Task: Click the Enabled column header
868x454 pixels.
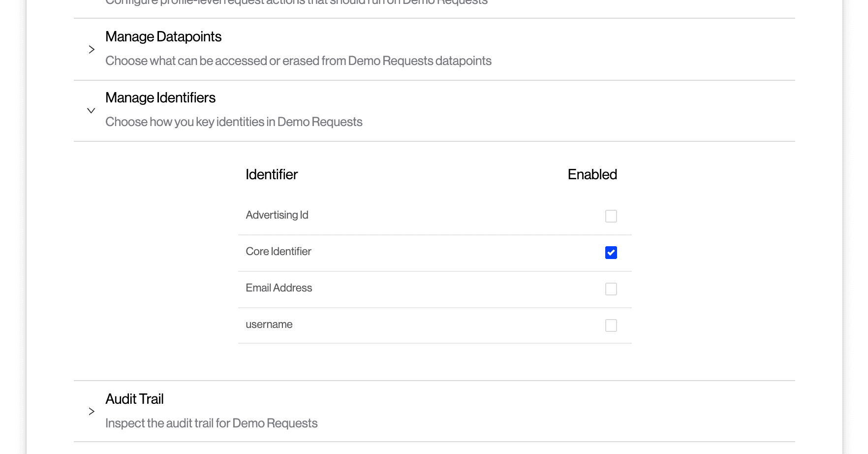Action: tap(592, 175)
